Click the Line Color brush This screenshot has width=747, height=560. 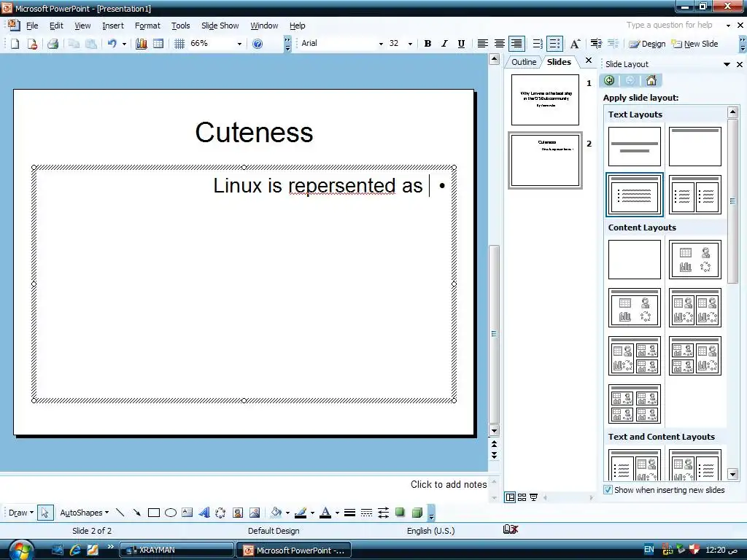pos(301,513)
